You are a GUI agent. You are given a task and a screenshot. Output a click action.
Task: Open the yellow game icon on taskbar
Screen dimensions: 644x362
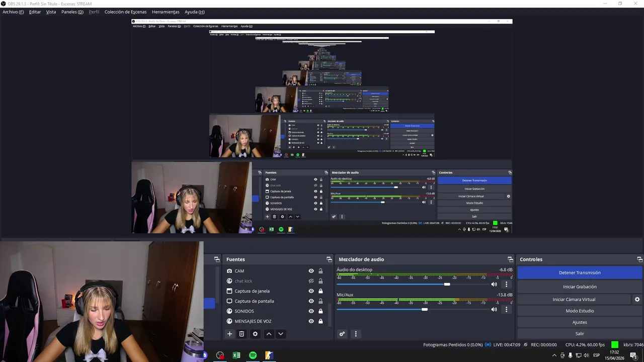point(269,355)
